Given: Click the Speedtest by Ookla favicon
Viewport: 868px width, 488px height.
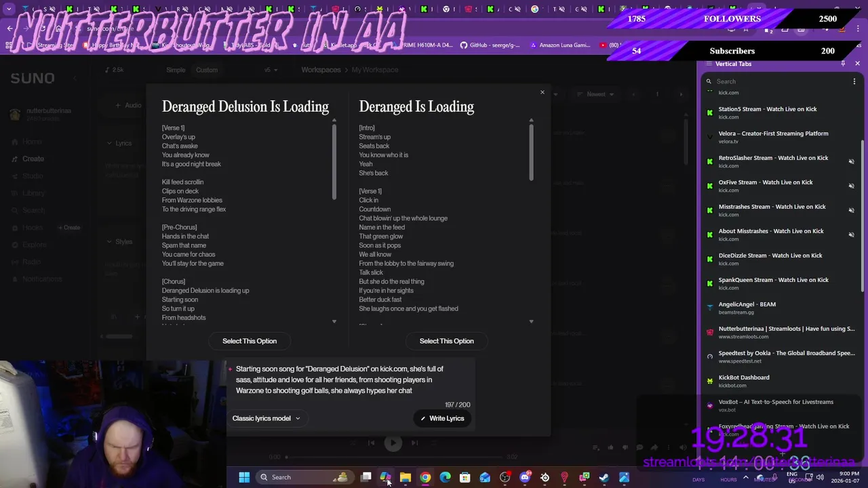Looking at the screenshot, I should (710, 357).
